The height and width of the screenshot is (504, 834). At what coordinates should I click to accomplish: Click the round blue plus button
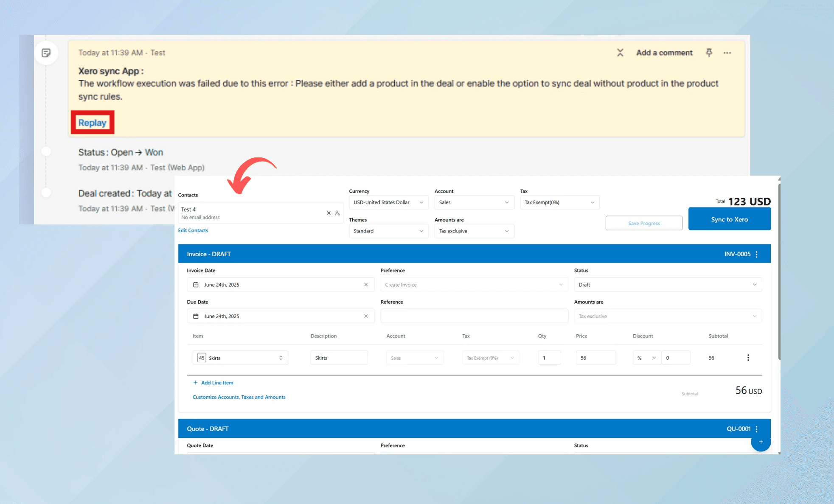tap(761, 442)
